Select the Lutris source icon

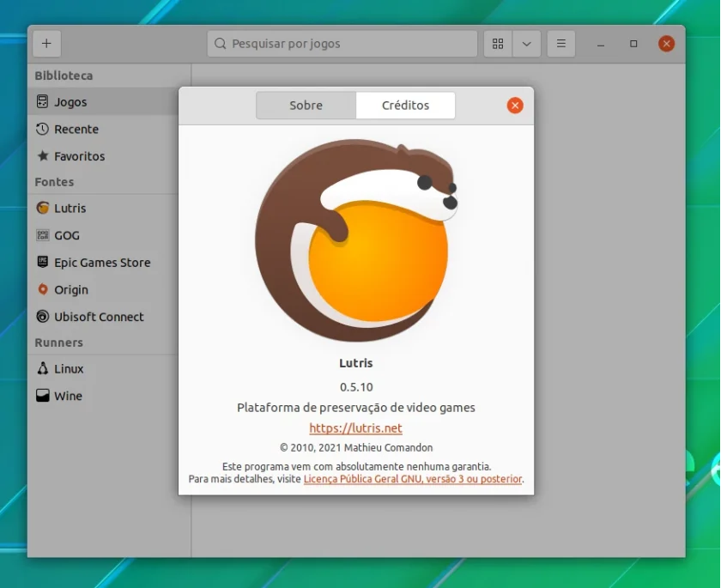(x=43, y=208)
